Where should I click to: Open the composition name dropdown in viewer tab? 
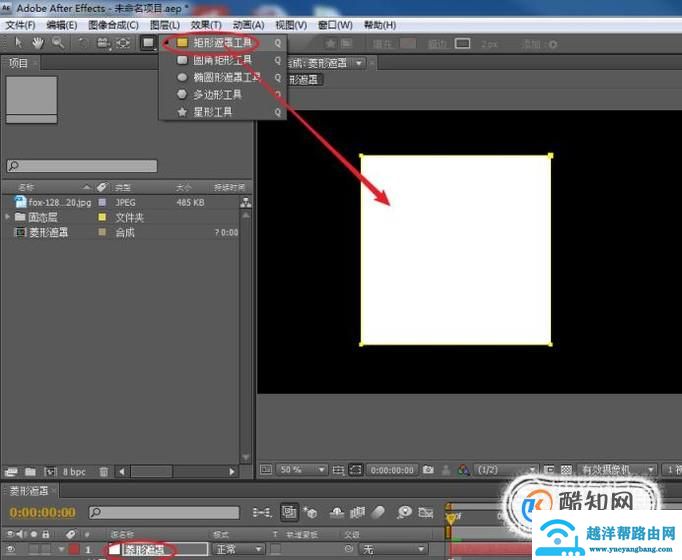click(359, 63)
